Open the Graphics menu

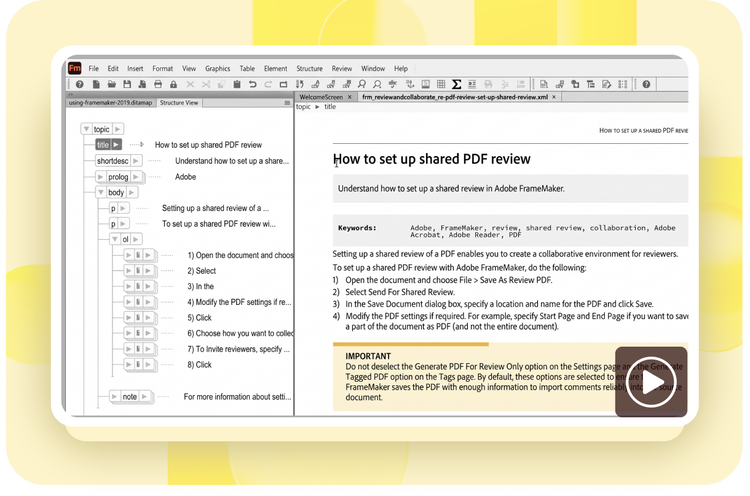coord(218,68)
